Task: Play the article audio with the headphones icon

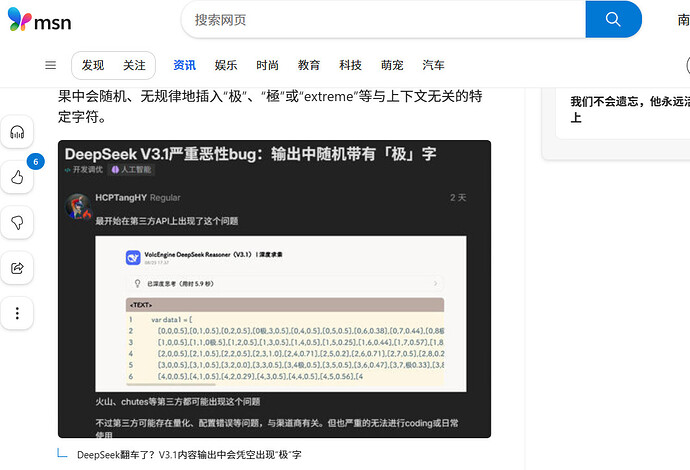Action: coord(17,132)
